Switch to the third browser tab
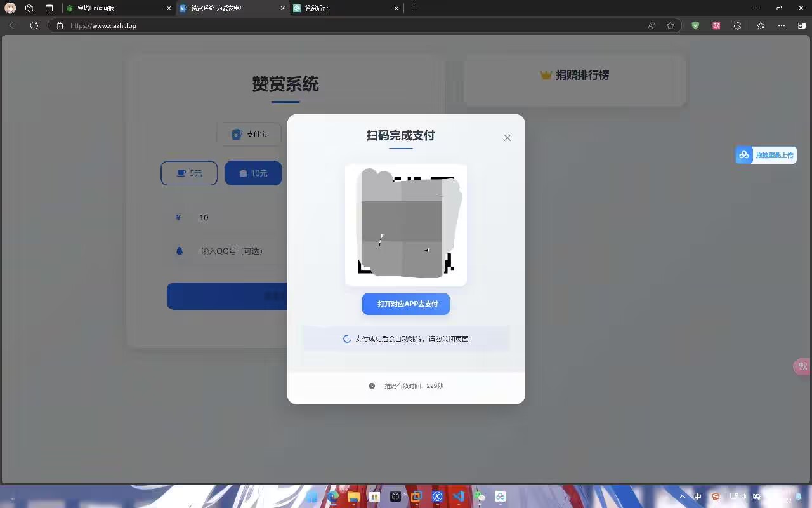 click(x=346, y=8)
